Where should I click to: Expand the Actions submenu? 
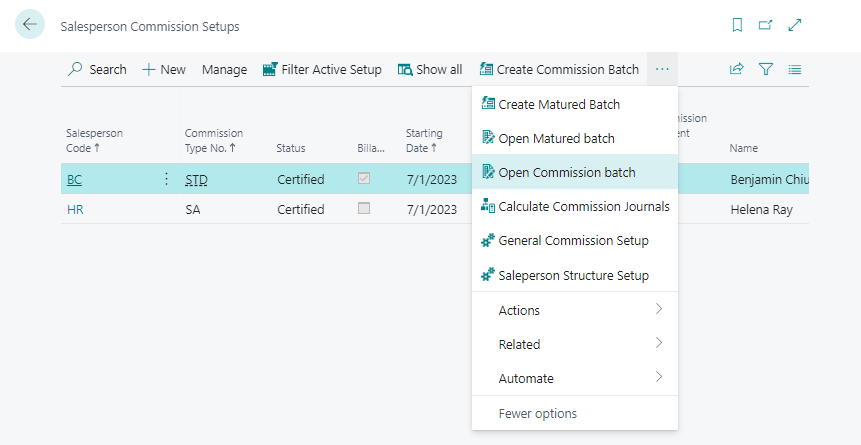pos(574,310)
